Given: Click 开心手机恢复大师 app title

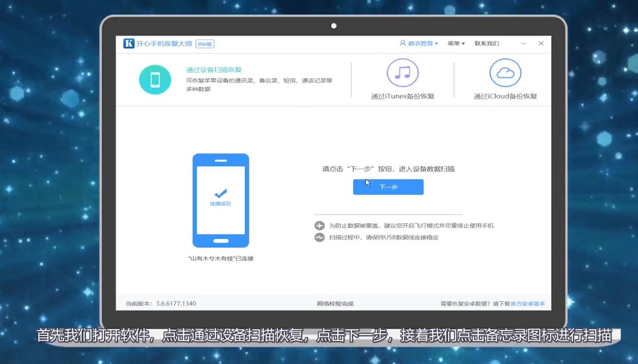Looking at the screenshot, I should tap(165, 44).
